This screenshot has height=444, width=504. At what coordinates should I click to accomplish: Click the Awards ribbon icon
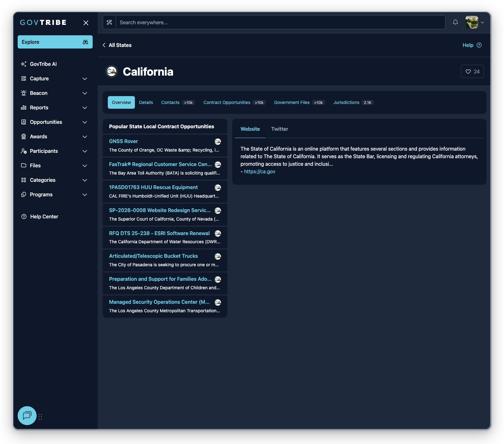tap(24, 136)
